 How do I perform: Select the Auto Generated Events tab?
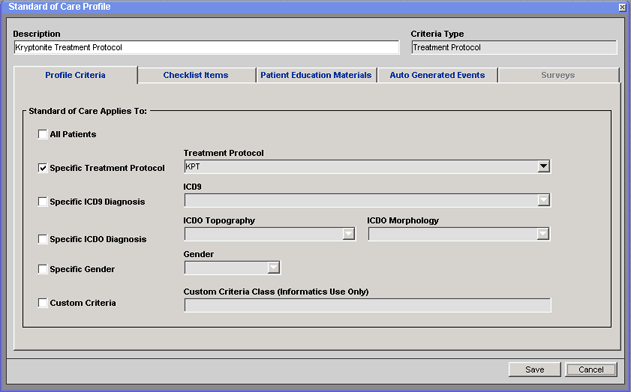pos(437,75)
